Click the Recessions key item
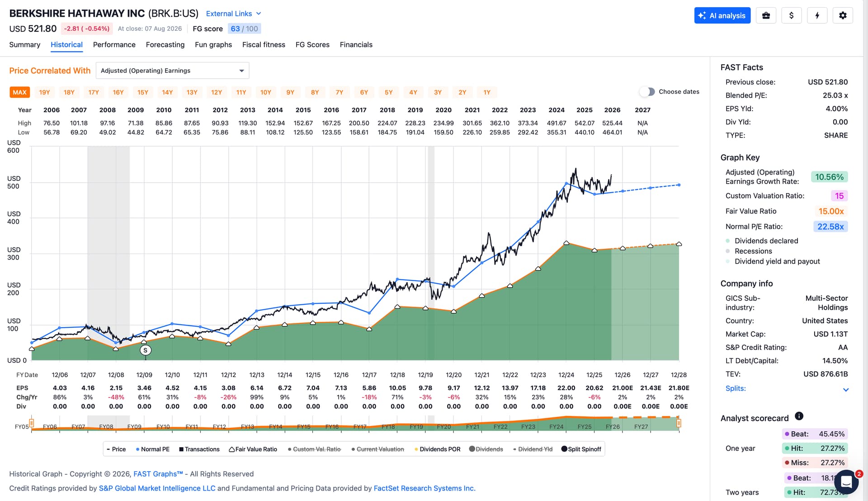The image size is (868, 501). pos(749,251)
